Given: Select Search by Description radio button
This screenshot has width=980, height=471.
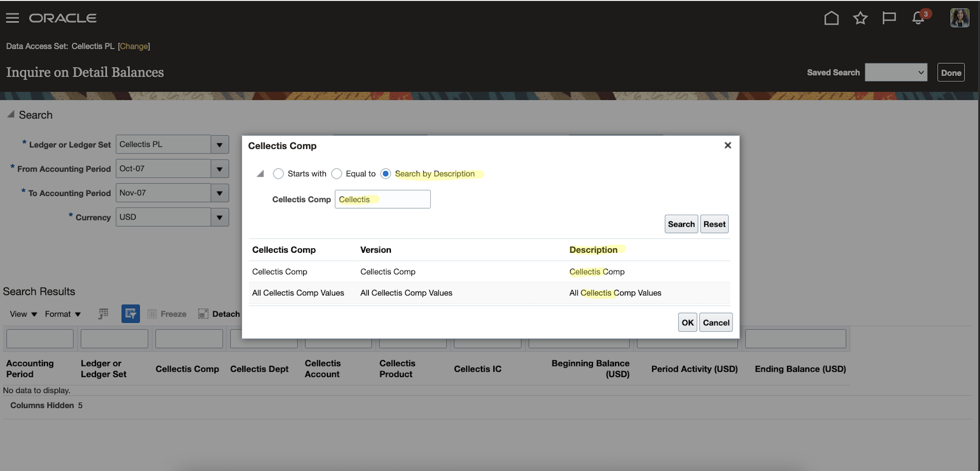Looking at the screenshot, I should [386, 174].
